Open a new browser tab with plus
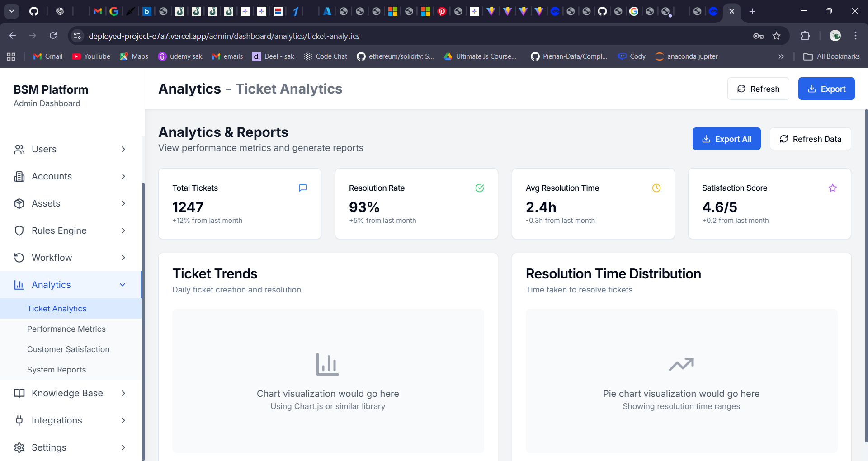 pyautogui.click(x=752, y=11)
